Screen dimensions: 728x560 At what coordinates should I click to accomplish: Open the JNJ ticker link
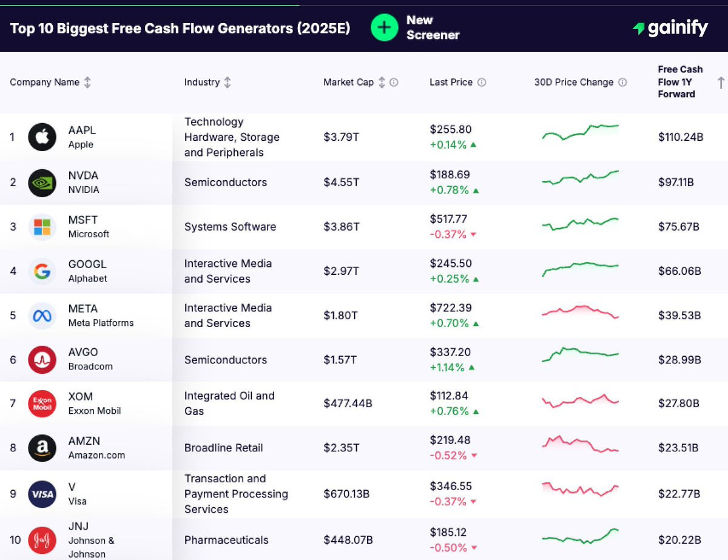[x=78, y=526]
